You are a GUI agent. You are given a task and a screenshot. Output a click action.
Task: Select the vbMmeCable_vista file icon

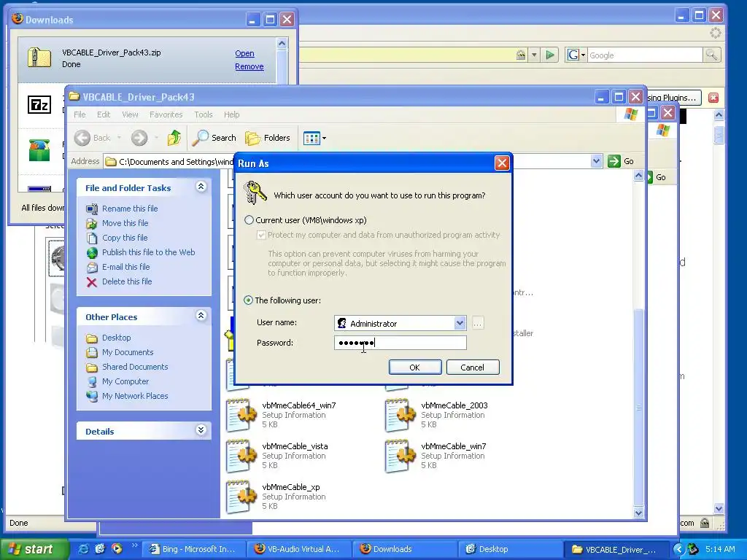click(x=241, y=455)
